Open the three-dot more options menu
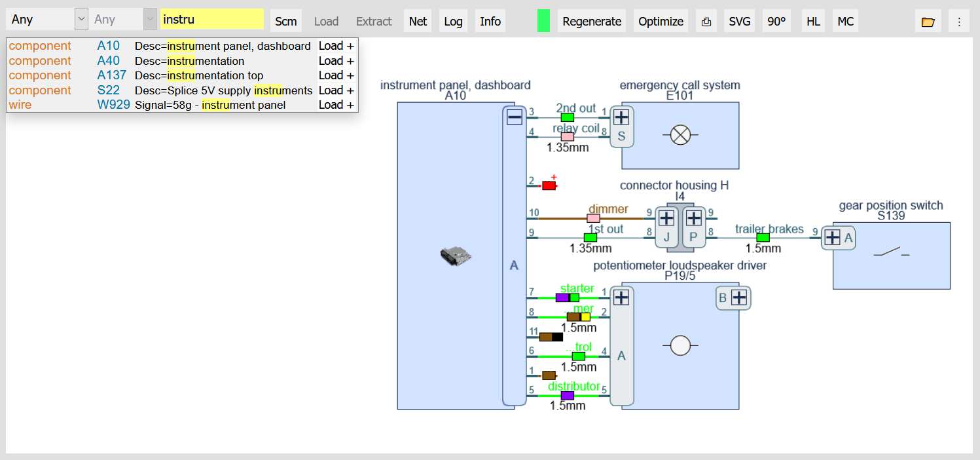This screenshot has height=460, width=980. 959,22
